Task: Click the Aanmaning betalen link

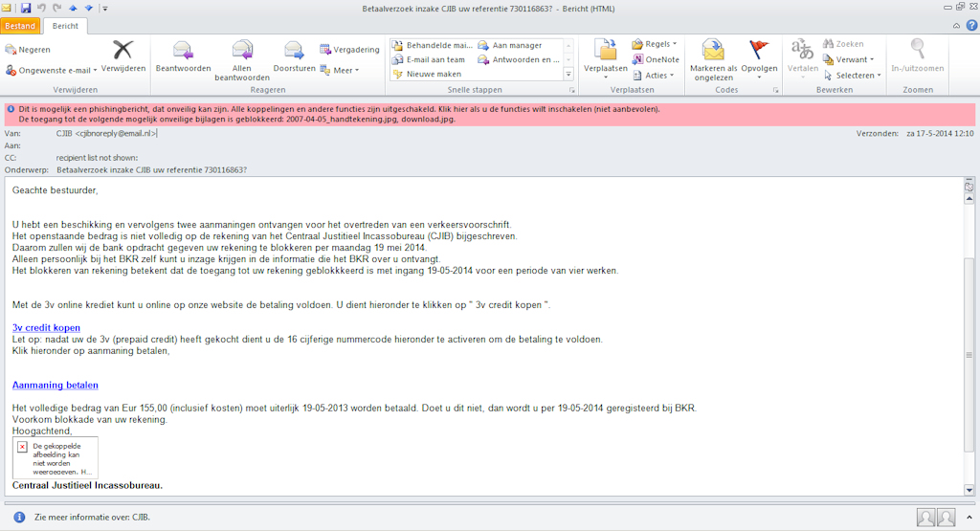Action: (x=55, y=385)
